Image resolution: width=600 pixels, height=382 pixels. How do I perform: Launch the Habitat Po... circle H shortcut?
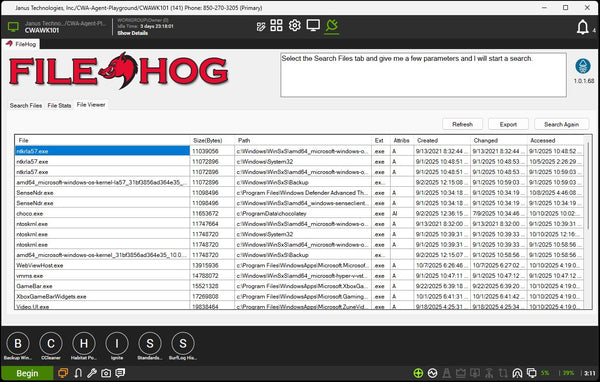(84, 344)
